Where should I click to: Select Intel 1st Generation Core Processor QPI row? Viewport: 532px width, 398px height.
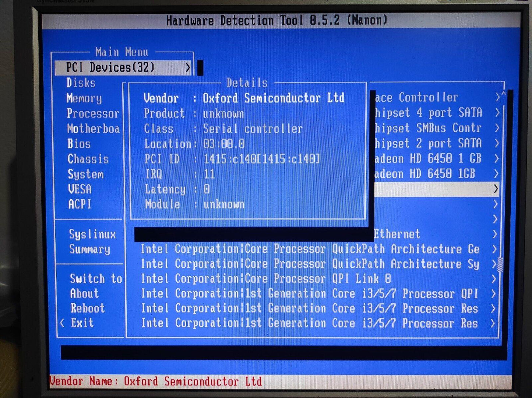tap(309, 294)
